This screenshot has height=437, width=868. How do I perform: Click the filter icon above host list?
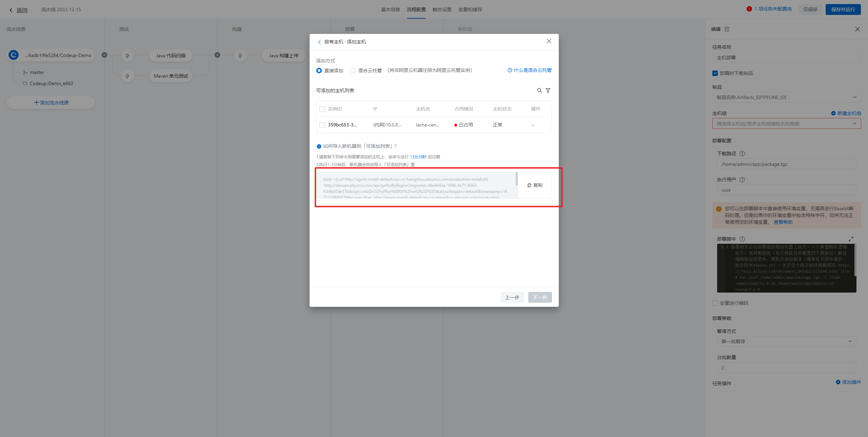[548, 91]
